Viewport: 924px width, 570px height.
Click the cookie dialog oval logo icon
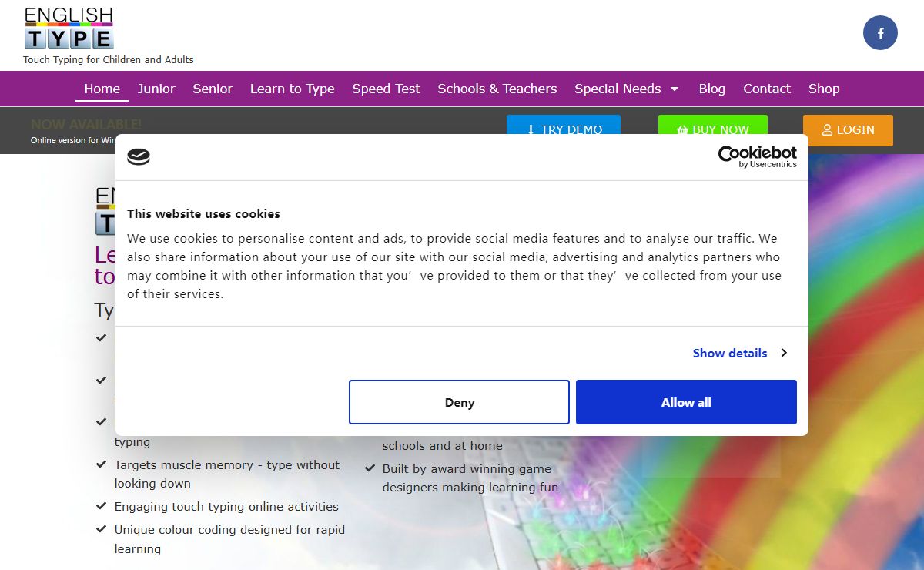(139, 157)
